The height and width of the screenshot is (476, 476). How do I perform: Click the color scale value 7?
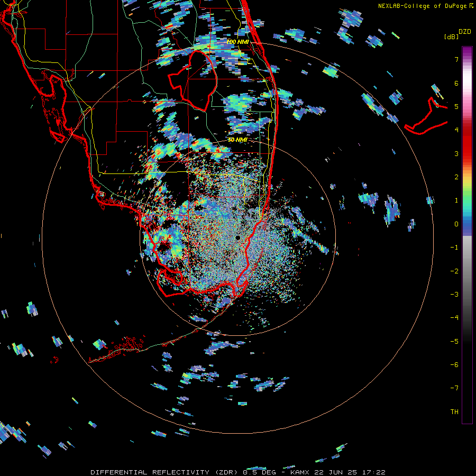(456, 59)
